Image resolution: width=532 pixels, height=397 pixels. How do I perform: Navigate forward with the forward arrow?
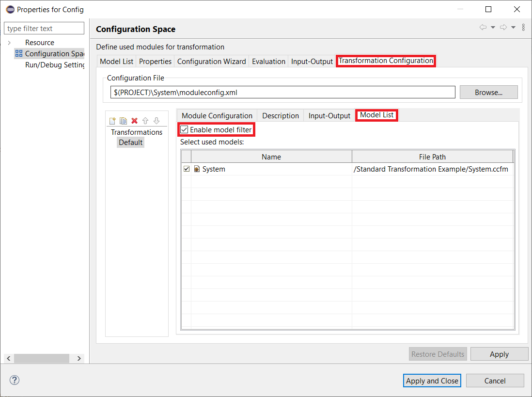(503, 27)
